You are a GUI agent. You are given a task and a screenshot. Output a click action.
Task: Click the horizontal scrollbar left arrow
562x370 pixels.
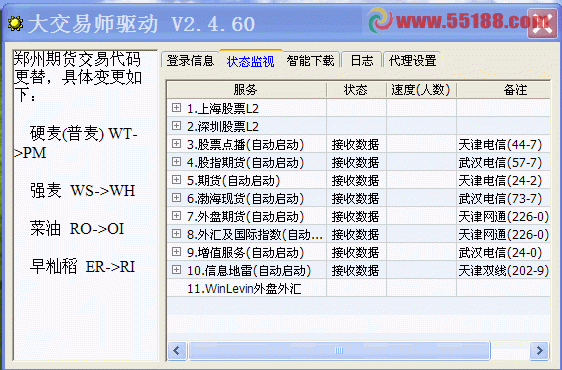pos(177,350)
